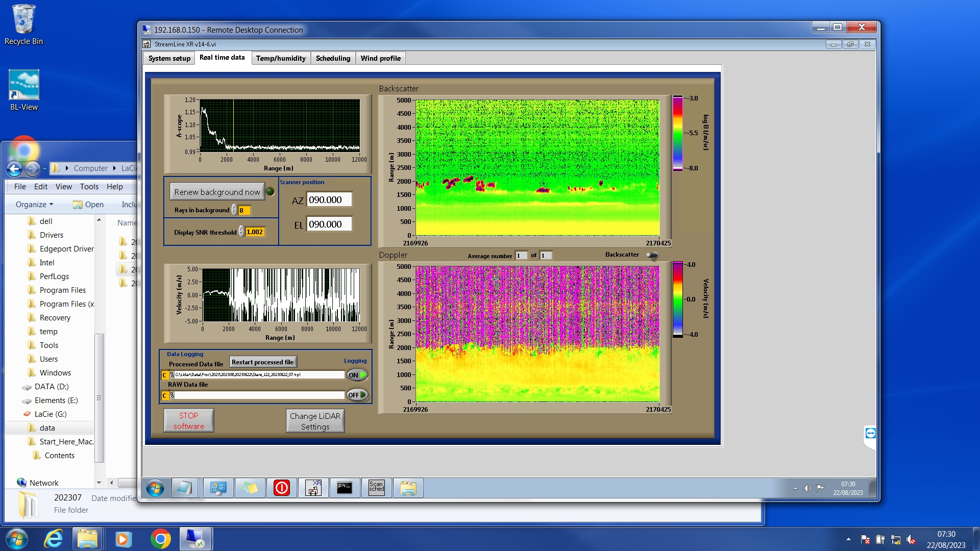Open the Organize dropdown in Explorer
The height and width of the screenshot is (551, 980).
coord(34,205)
